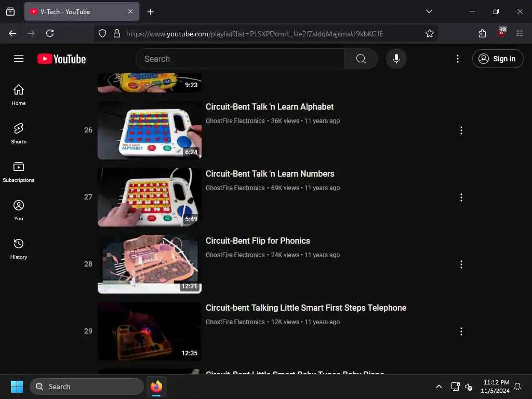Viewport: 532px width, 399px height.
Task: Show site security padlock info
Action: click(117, 33)
